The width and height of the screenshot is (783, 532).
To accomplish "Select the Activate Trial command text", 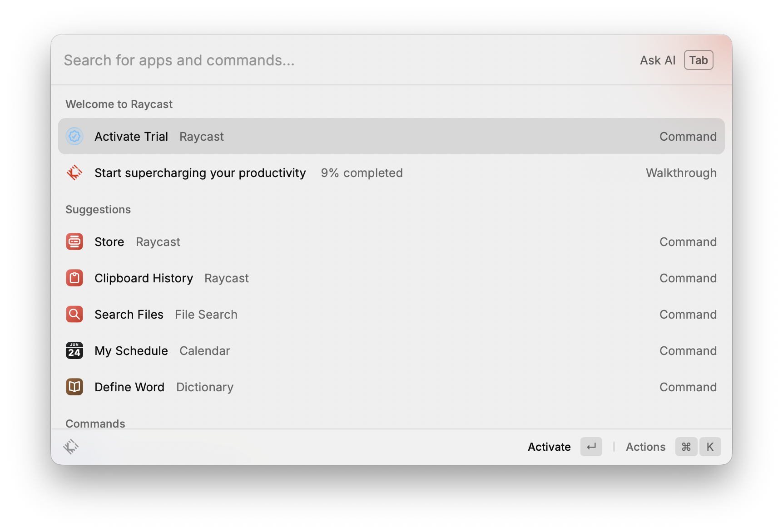I will click(131, 137).
